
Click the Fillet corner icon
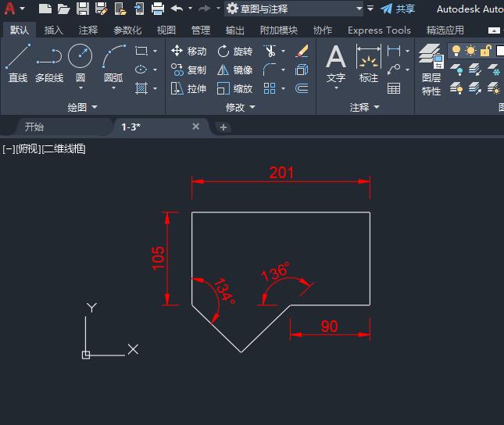[x=270, y=70]
